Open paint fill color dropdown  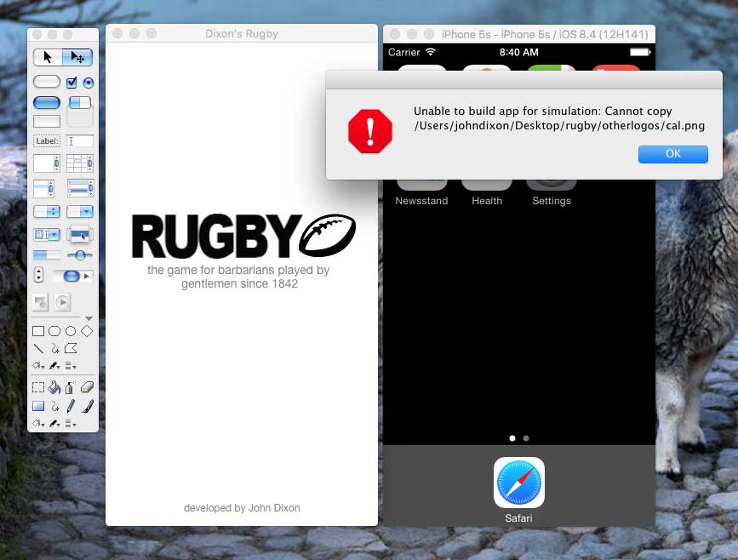point(38,424)
